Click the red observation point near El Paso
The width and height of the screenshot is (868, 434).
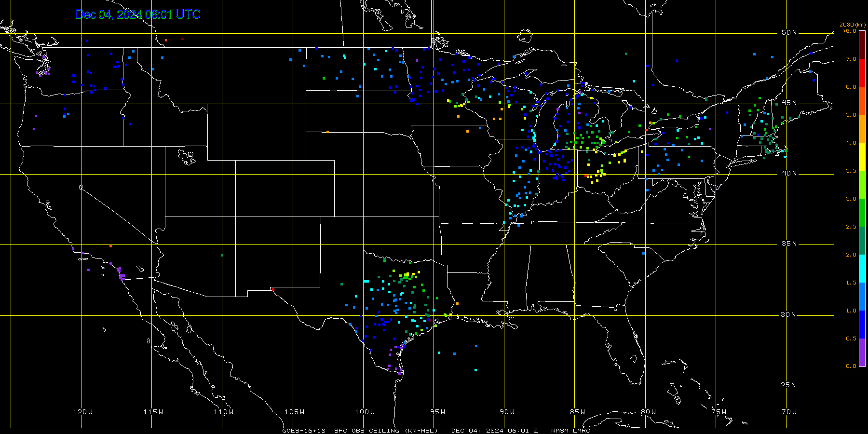click(273, 289)
